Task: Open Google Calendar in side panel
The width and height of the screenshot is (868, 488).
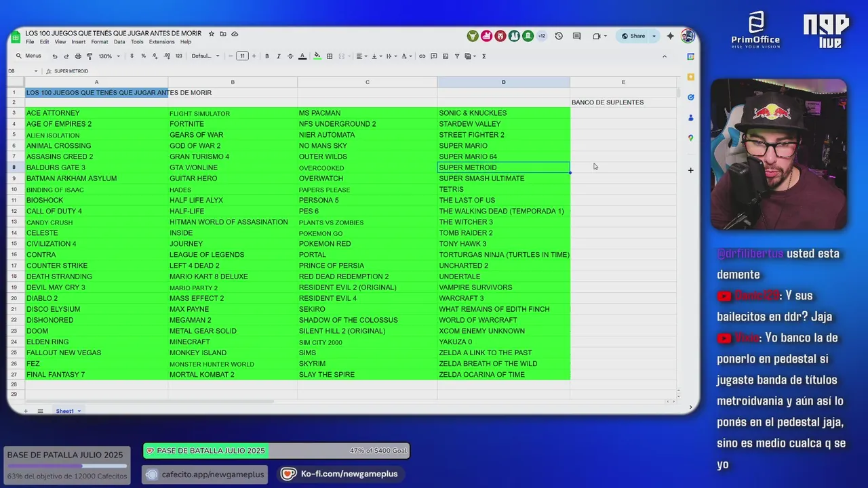Action: [x=691, y=57]
